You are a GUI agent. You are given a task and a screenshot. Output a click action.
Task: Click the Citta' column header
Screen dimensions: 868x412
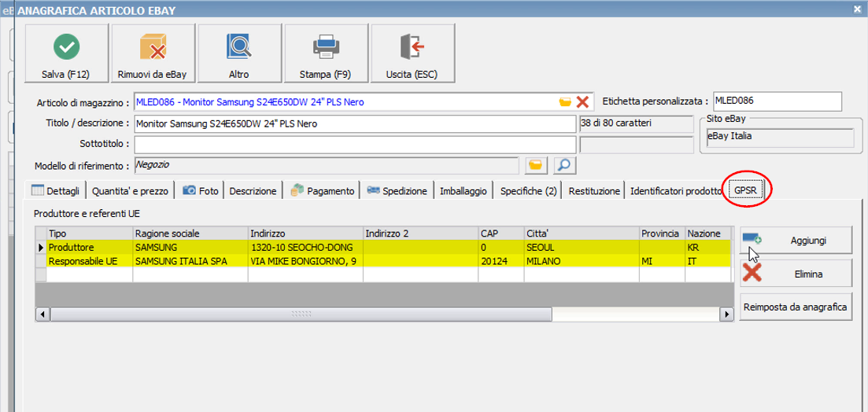[x=582, y=234]
